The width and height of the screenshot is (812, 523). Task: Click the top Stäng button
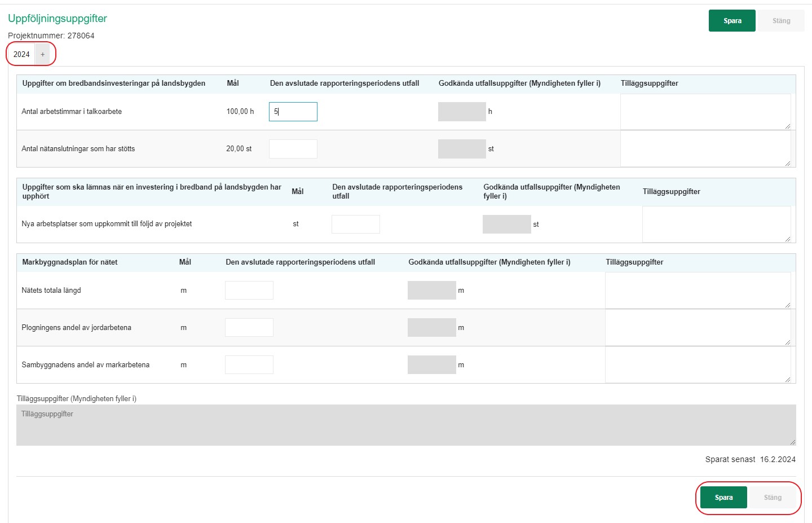pos(781,21)
